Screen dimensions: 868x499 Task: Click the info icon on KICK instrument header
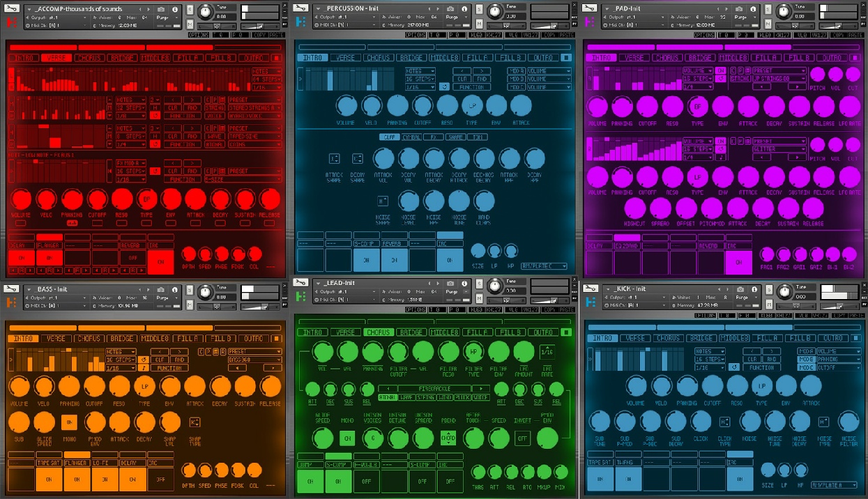click(x=754, y=290)
